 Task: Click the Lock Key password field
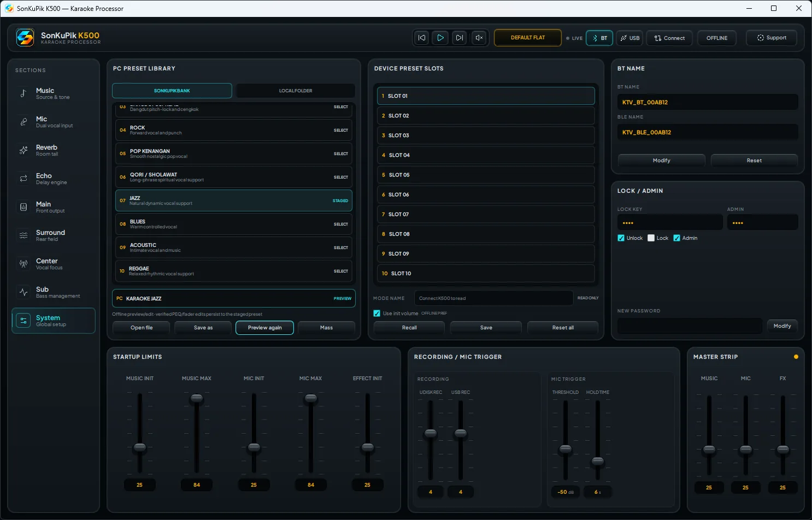click(x=670, y=222)
